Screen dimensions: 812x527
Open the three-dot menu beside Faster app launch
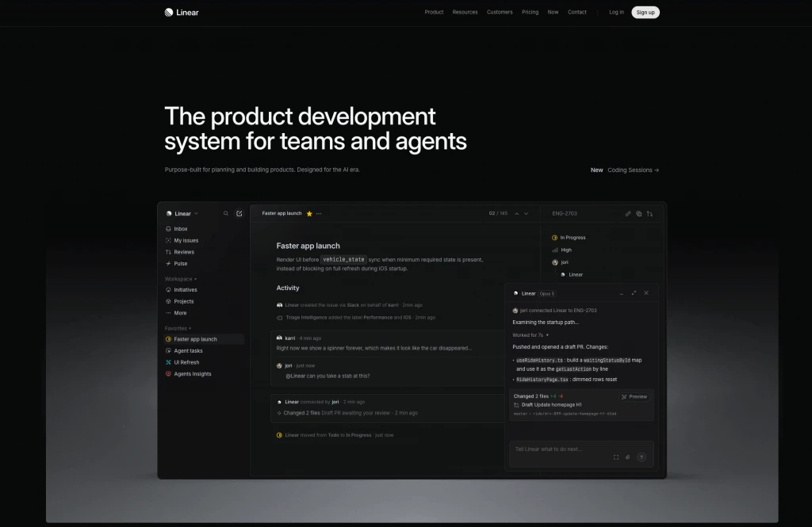click(x=319, y=213)
